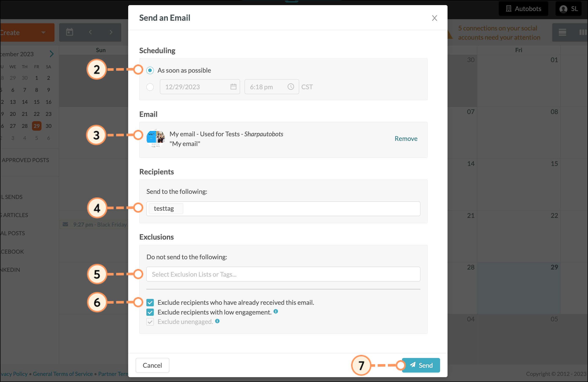The width and height of the screenshot is (588, 382).
Task: Click Remove link for My email
Action: [406, 139]
